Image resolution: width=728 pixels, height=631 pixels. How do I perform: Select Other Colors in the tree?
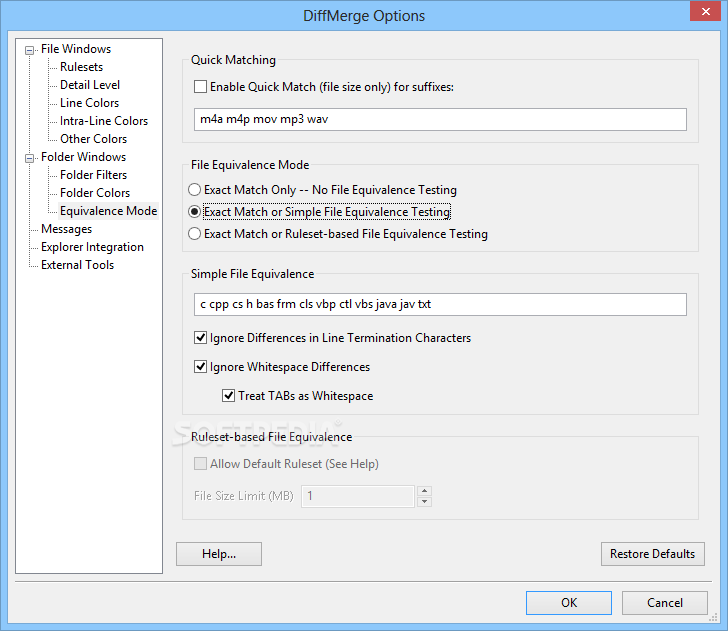point(93,139)
